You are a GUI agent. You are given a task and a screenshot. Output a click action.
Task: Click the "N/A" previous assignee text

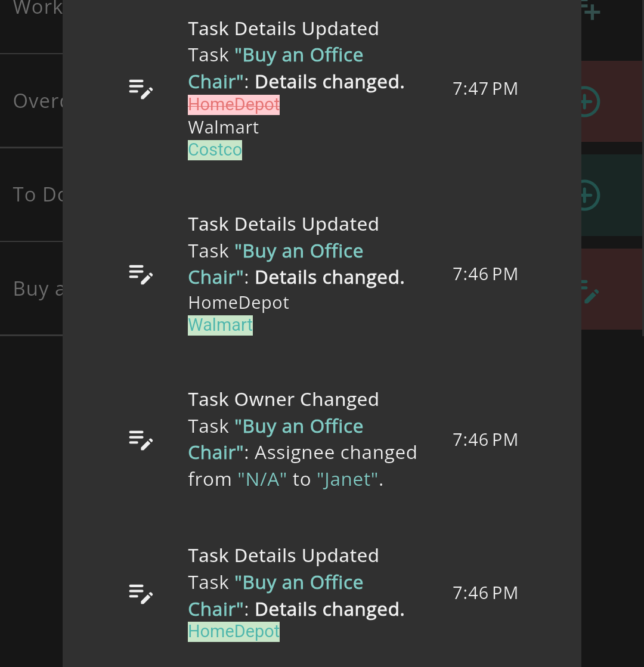(262, 479)
